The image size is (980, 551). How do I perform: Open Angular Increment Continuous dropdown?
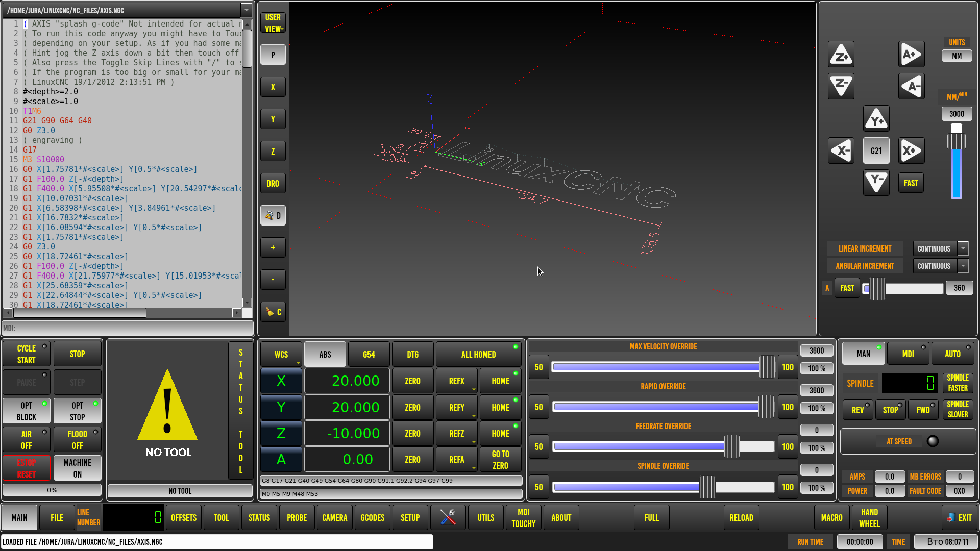[963, 266]
